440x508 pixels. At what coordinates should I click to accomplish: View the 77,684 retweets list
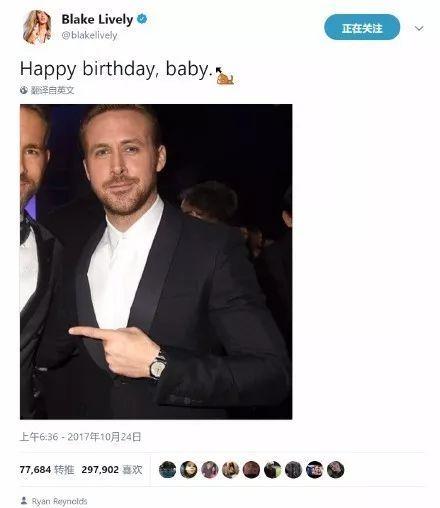click(x=47, y=470)
